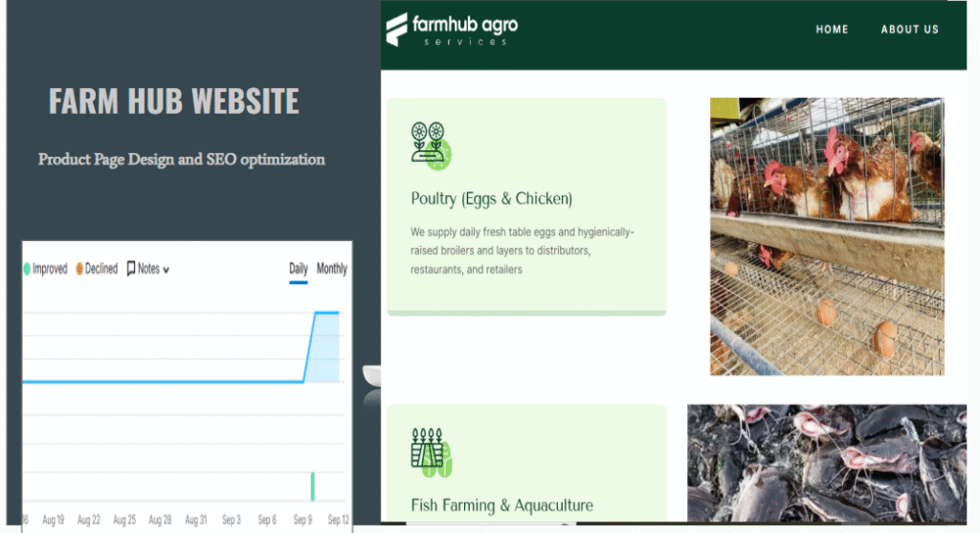Expand the Notes dropdown chevron

click(x=167, y=270)
